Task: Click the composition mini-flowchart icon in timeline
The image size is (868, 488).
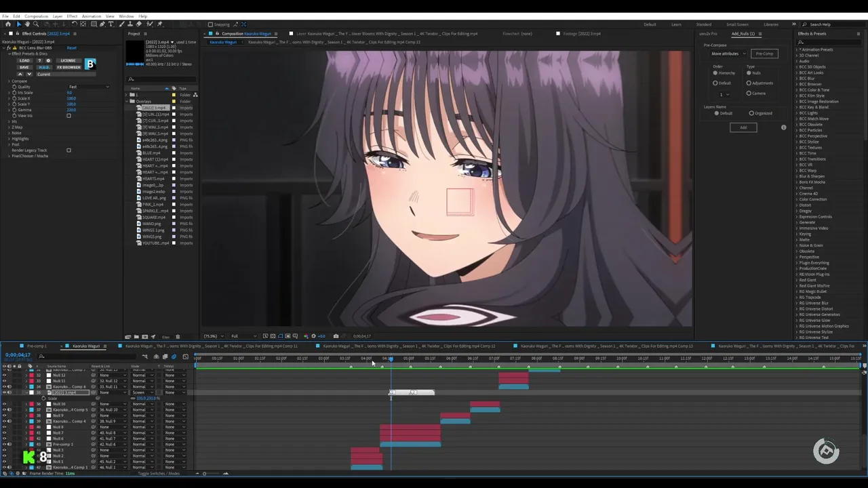Action: coord(145,357)
